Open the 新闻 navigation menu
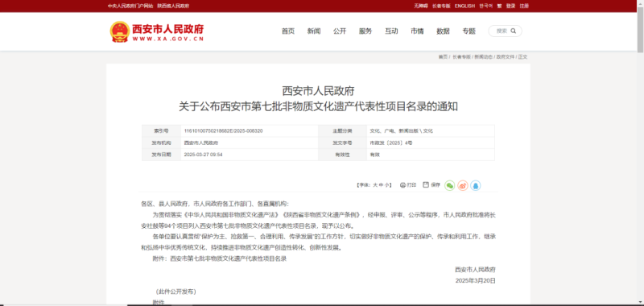The width and height of the screenshot is (644, 306). click(314, 31)
